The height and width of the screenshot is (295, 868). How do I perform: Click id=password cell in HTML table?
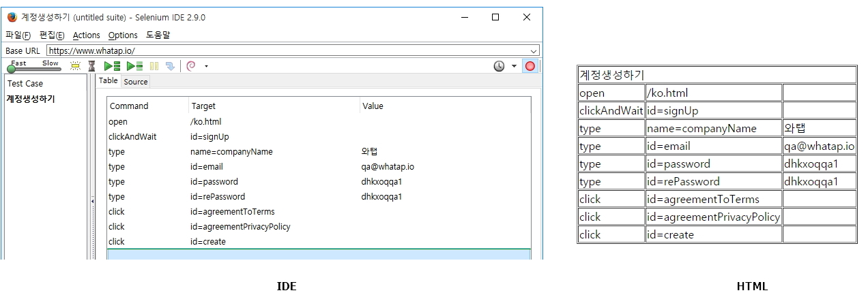coord(714,163)
